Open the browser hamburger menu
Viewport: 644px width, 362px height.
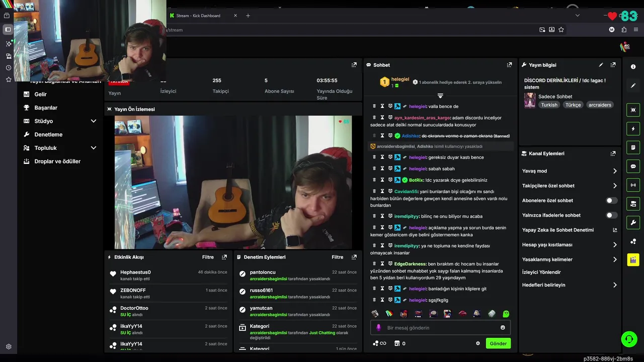pyautogui.click(x=635, y=30)
